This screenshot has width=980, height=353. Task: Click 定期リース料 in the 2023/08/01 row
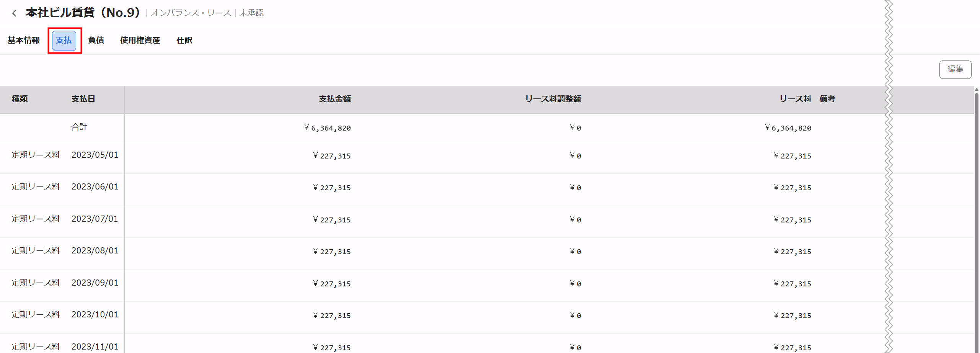coord(36,251)
